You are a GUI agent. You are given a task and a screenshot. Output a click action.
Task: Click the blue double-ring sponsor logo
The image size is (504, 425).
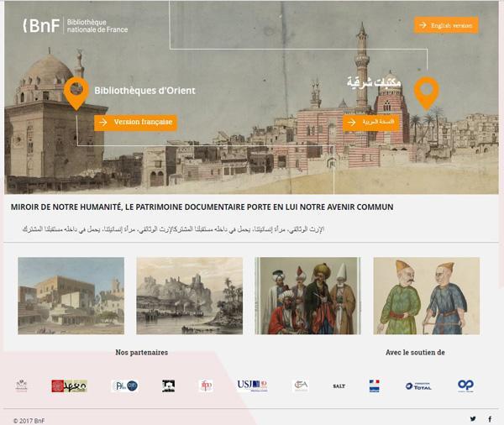(x=465, y=386)
